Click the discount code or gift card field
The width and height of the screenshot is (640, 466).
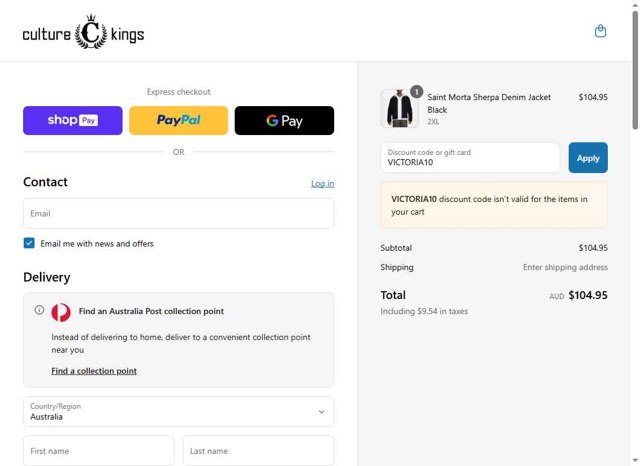470,158
